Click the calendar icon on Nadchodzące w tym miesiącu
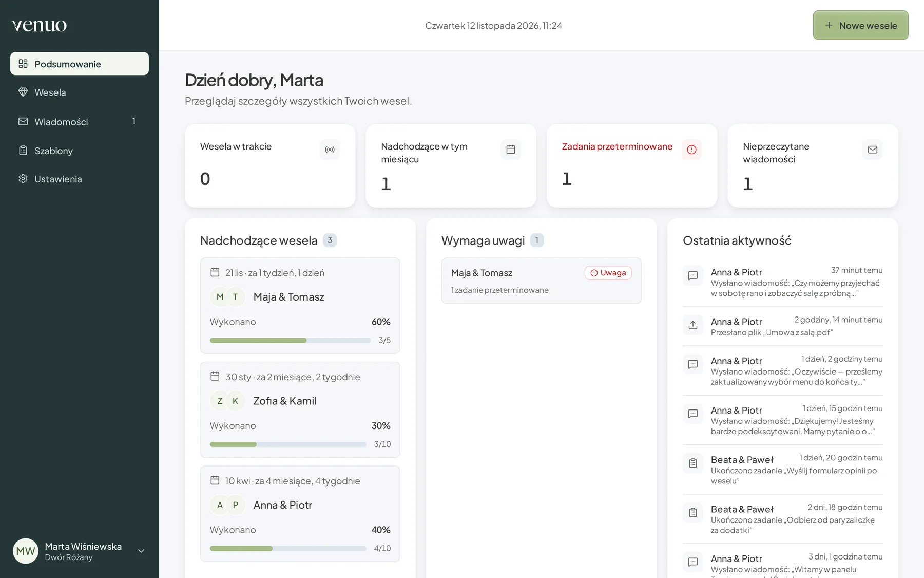The height and width of the screenshot is (578, 924). coord(511,150)
